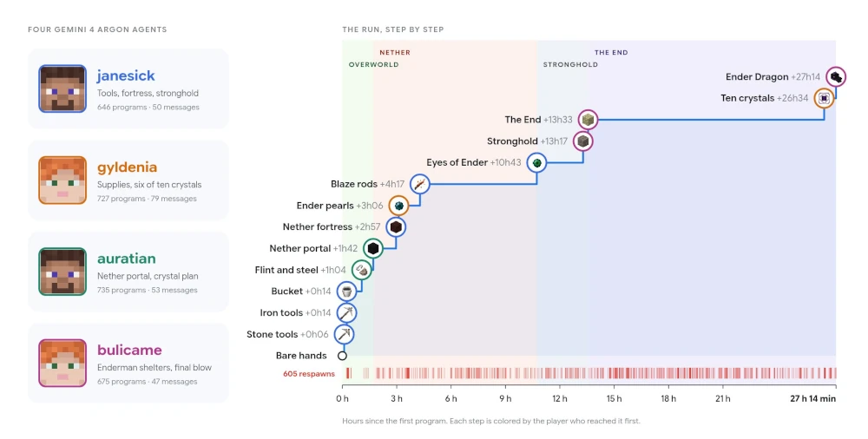
Task: Click the Flint and steel icon
Action: [x=361, y=270]
